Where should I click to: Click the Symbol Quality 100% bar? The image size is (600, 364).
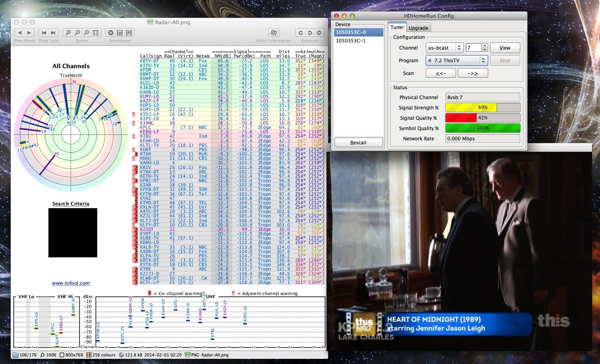483,128
